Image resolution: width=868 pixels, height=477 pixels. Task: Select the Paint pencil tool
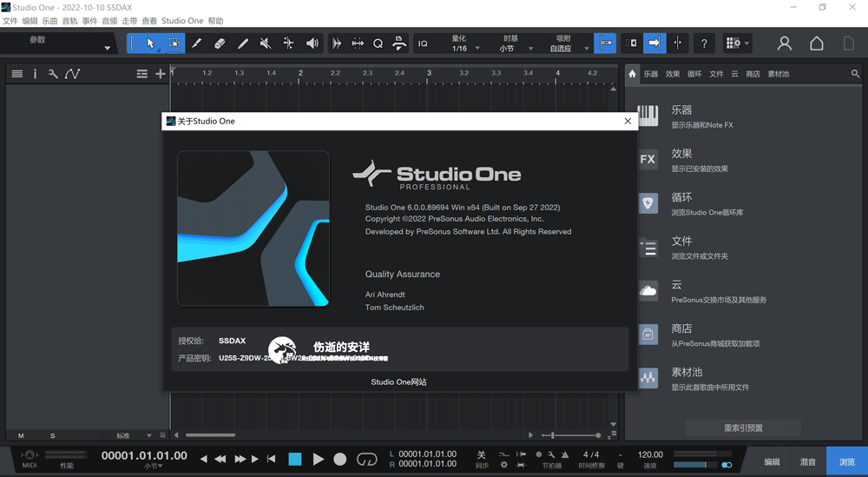coord(242,43)
